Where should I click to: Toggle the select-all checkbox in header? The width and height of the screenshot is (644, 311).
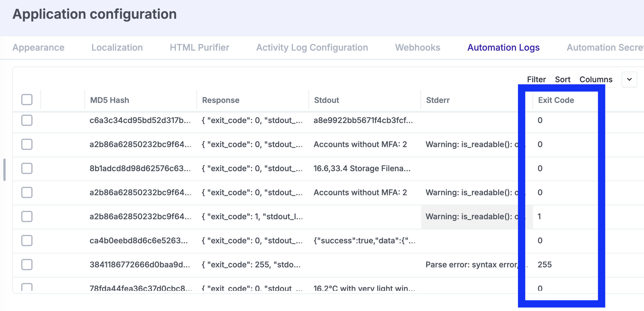click(27, 100)
